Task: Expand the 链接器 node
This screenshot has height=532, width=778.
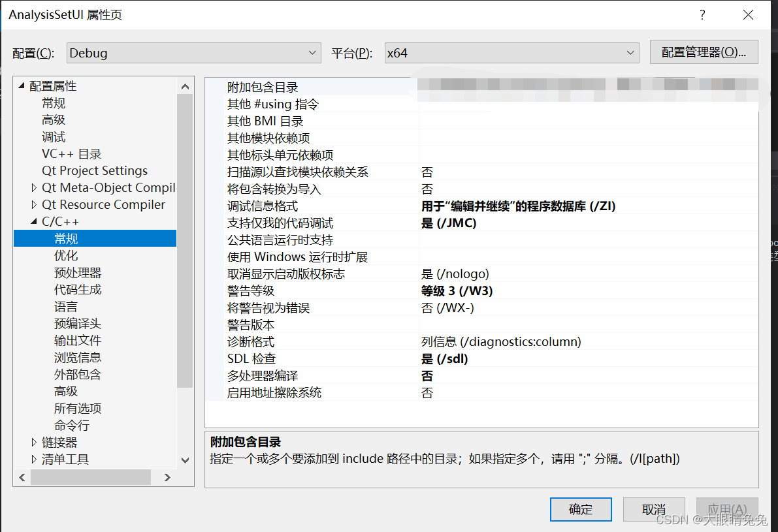Action: pyautogui.click(x=34, y=443)
